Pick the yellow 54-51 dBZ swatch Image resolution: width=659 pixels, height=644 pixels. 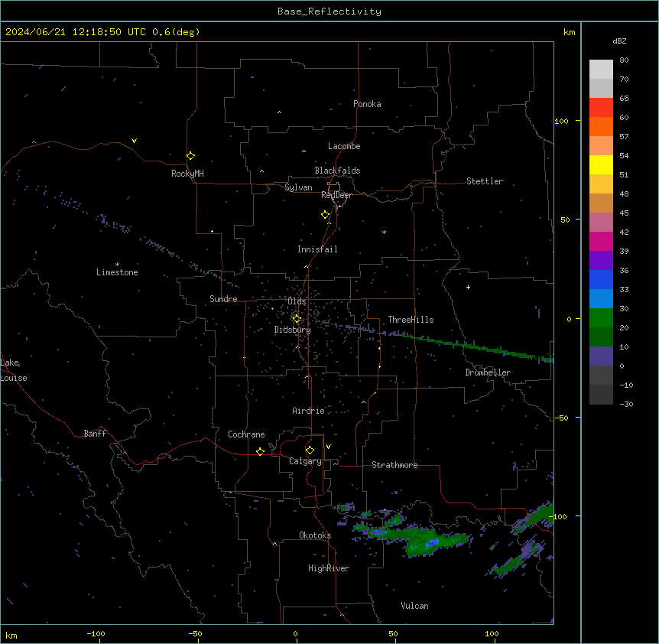click(601, 164)
